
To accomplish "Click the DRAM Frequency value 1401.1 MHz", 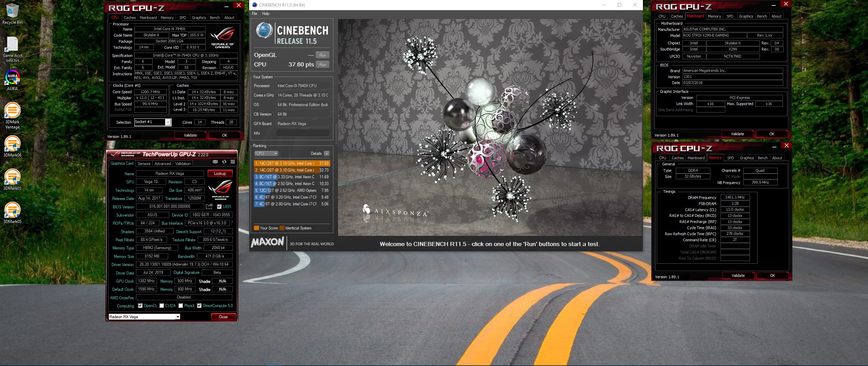I will (x=735, y=197).
